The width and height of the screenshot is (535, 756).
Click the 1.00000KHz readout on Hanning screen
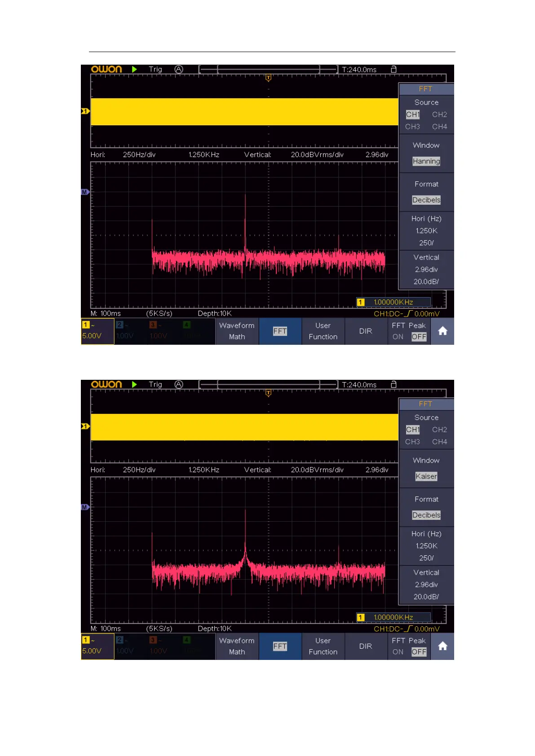[394, 302]
